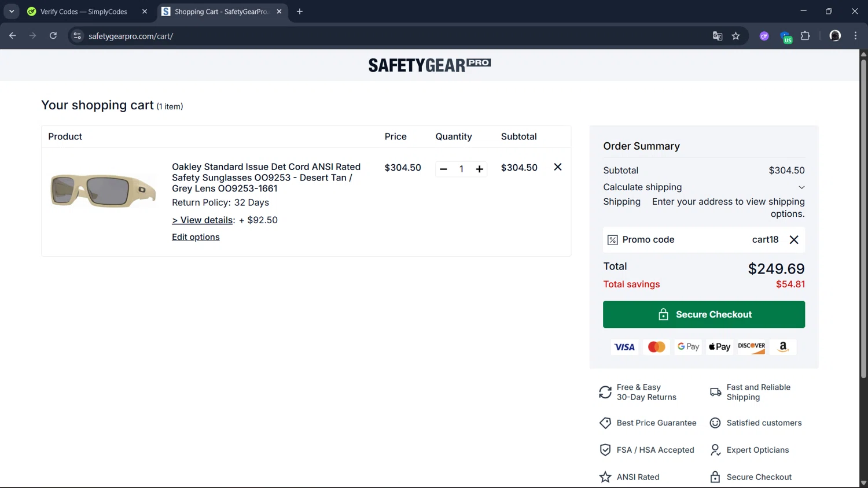868x488 pixels.
Task: Open the View details link
Action: tap(202, 220)
